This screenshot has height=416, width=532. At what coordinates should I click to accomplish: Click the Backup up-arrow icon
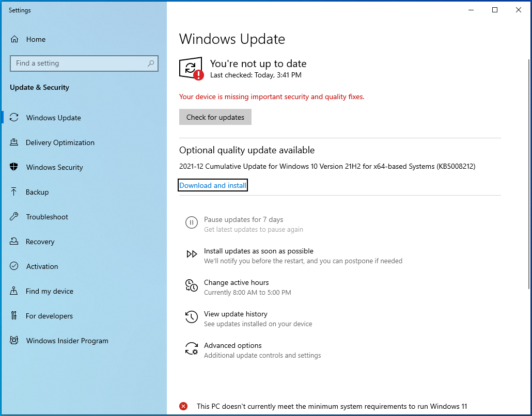[14, 192]
